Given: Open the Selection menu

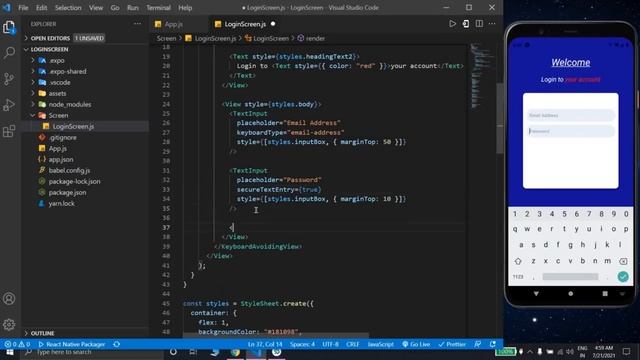Looking at the screenshot, I should coord(68,7).
